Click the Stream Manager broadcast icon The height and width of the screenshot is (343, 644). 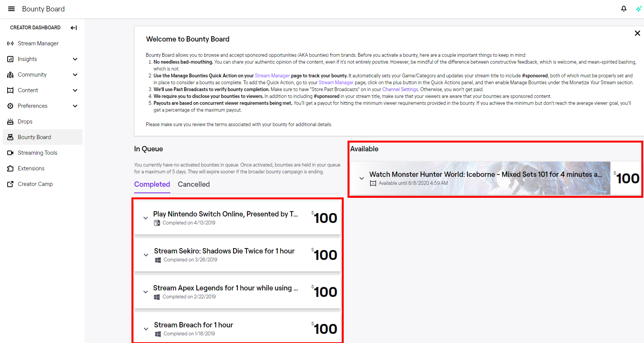(10, 43)
